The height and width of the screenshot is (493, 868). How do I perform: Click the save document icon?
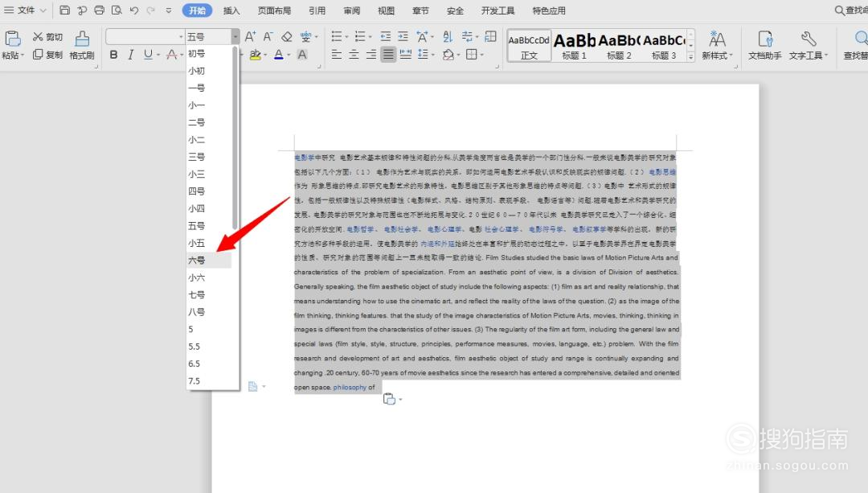[x=65, y=10]
